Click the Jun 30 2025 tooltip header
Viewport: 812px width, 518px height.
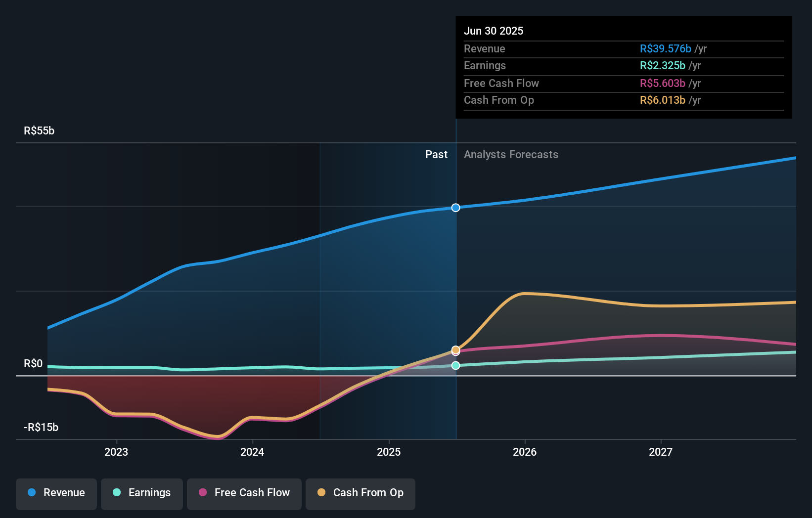494,31
